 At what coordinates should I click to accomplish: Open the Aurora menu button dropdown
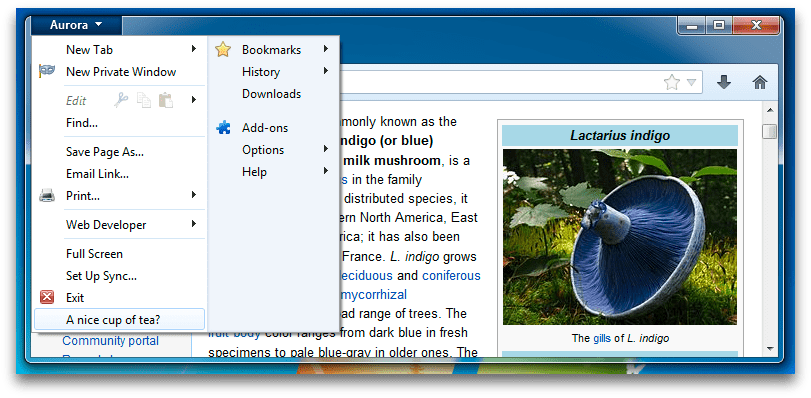coord(76,25)
